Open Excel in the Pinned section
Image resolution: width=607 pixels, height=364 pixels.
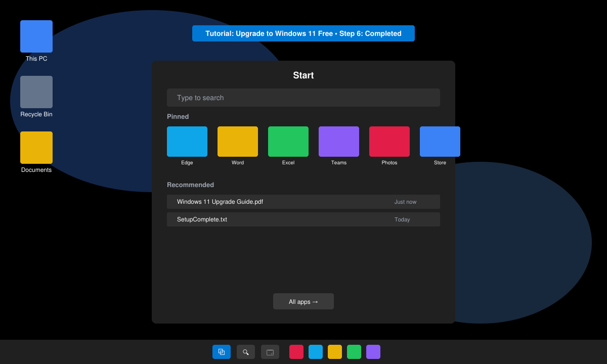(288, 142)
